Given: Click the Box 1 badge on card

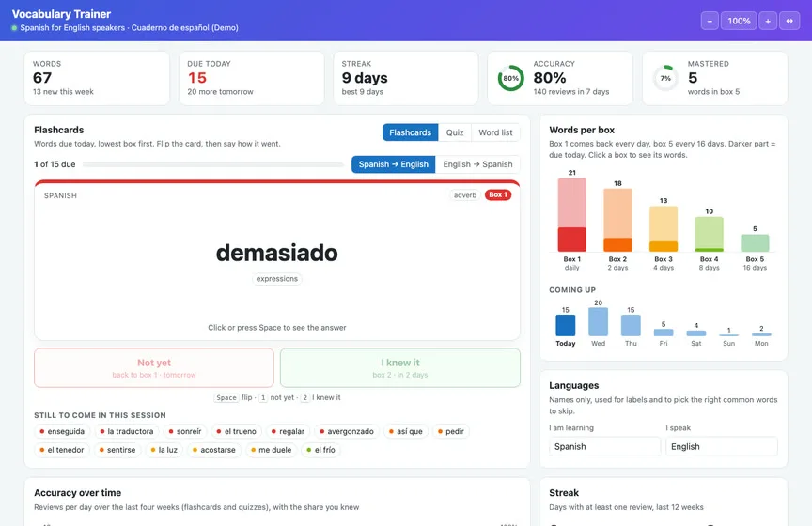Looking at the screenshot, I should [x=498, y=194].
